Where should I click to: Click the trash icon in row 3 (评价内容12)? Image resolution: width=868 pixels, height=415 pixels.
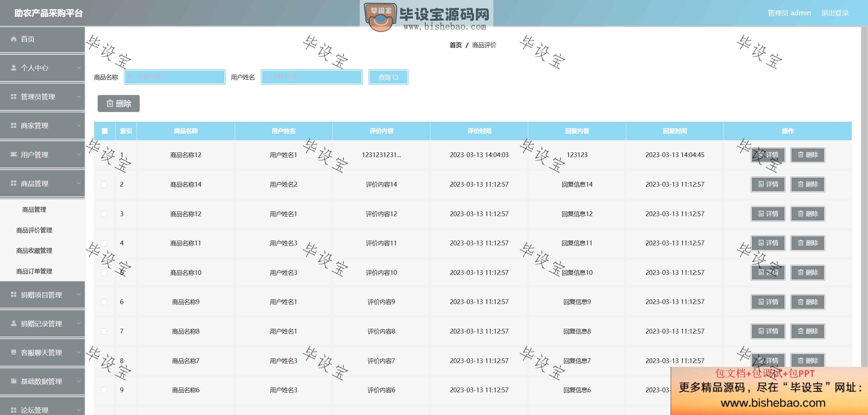801,214
